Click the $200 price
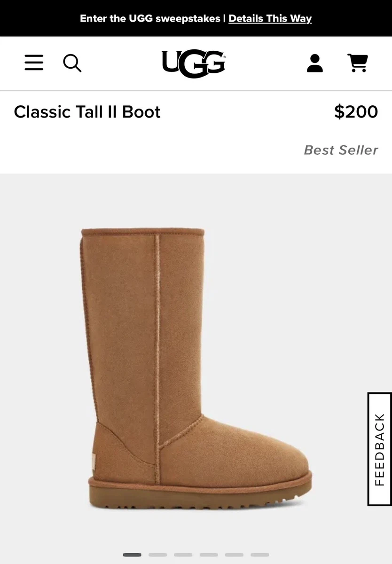 coord(356,112)
